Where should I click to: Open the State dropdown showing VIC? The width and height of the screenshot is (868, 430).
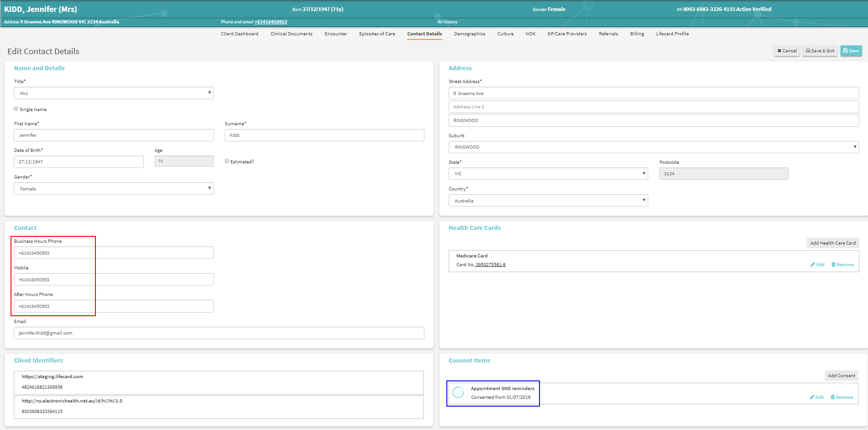click(548, 174)
